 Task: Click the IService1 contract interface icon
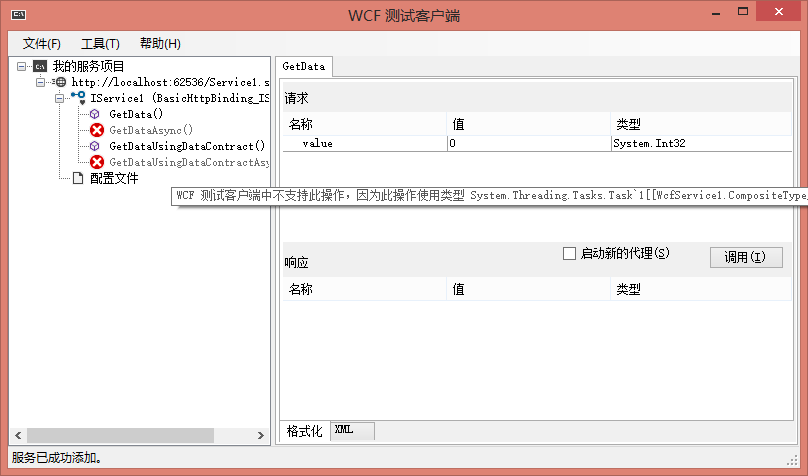tap(78, 97)
